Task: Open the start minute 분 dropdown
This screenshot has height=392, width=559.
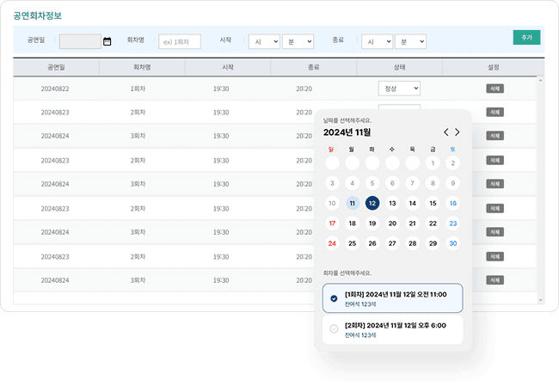Action: coord(297,41)
